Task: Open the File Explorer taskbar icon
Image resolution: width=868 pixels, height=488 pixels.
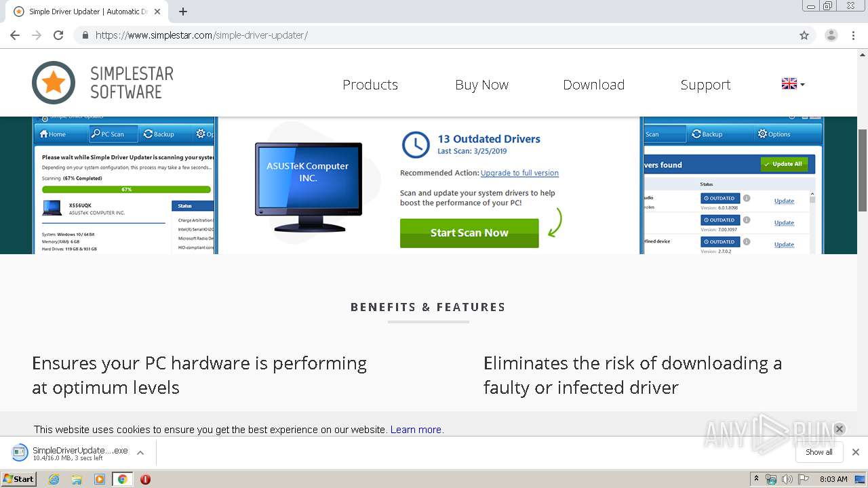Action: [77, 479]
